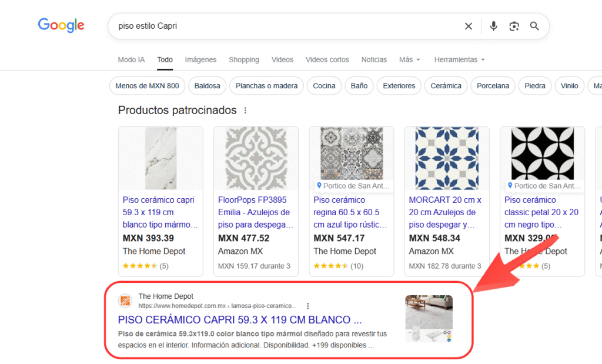Screen dimensions: 602x364
Task: Click the MXN 547.17 price
Action: [339, 238]
